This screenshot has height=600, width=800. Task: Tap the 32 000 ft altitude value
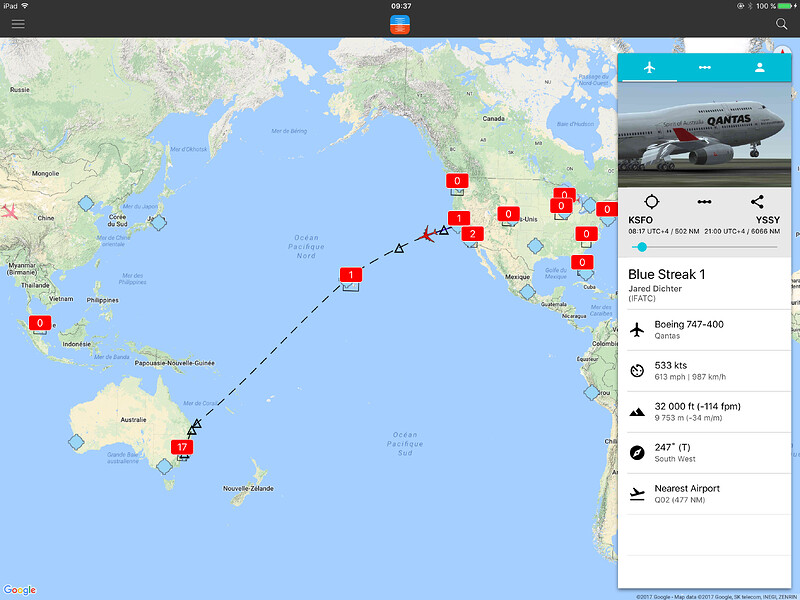(x=697, y=406)
